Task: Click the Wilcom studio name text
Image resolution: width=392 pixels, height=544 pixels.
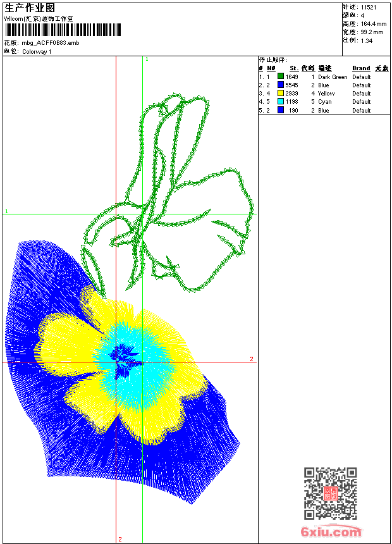Action: 38,19
